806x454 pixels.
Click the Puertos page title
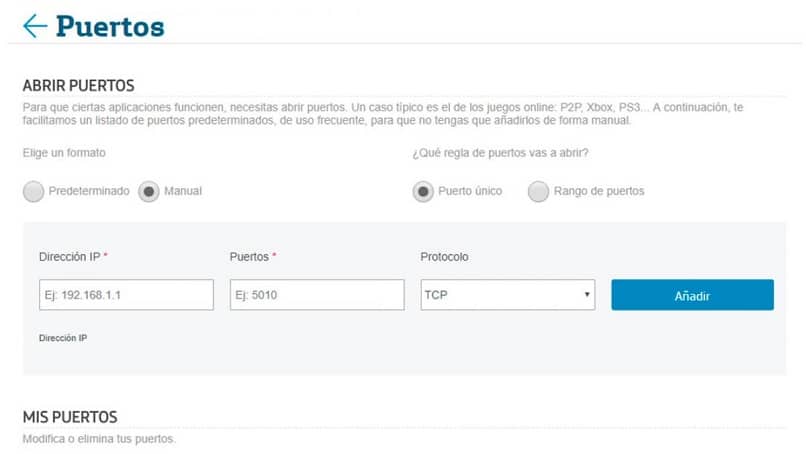click(110, 26)
